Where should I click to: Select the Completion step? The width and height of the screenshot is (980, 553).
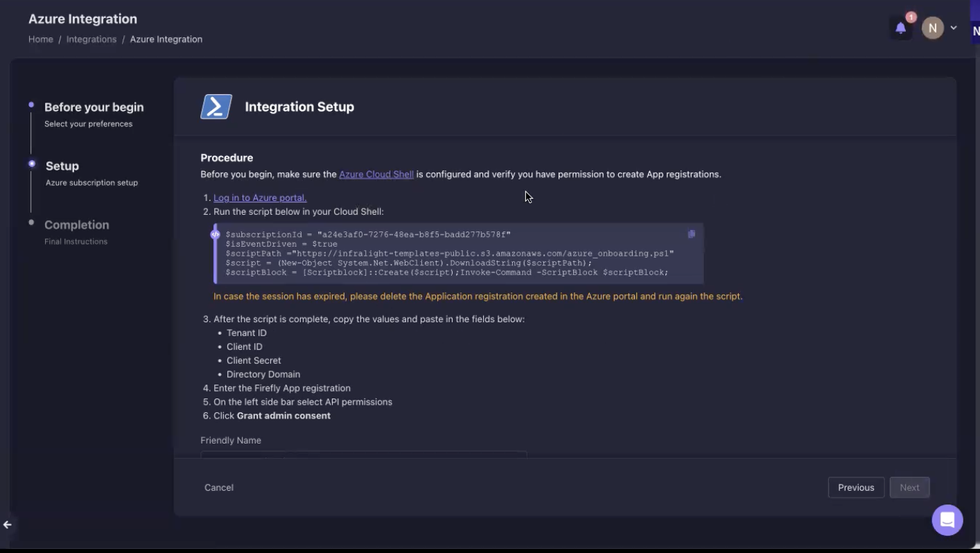click(77, 225)
